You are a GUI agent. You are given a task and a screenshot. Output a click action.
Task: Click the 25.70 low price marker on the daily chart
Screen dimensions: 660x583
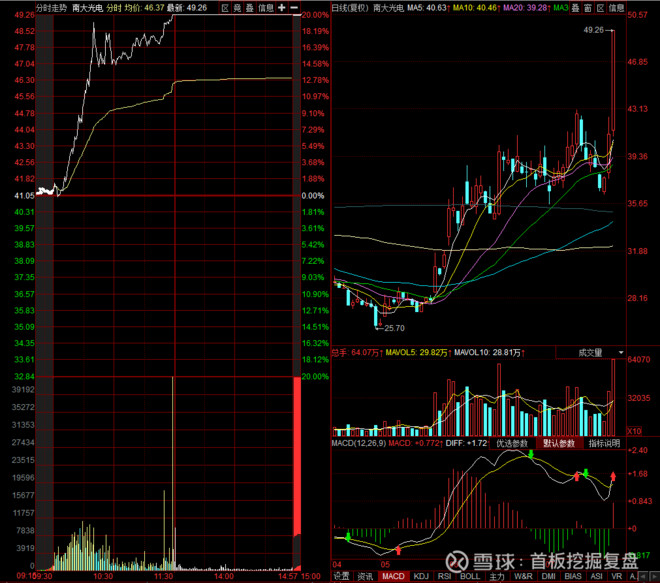394,328
